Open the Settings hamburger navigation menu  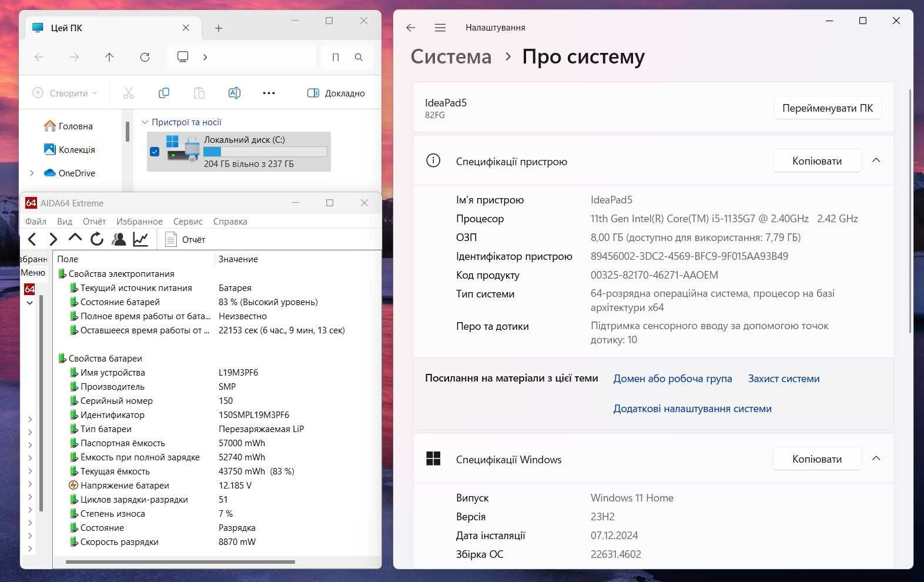(x=440, y=28)
